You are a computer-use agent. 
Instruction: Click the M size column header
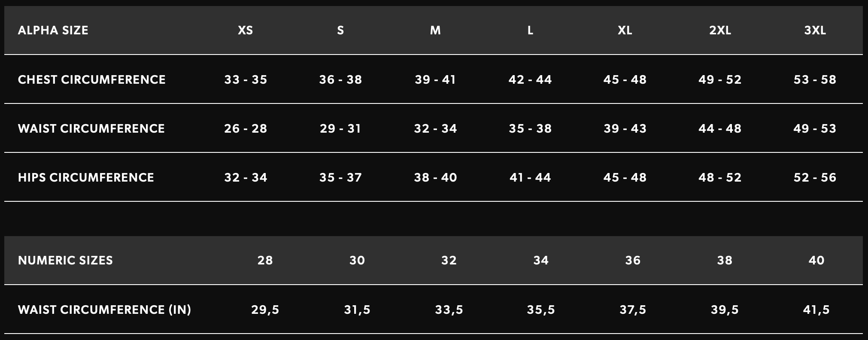point(435,30)
